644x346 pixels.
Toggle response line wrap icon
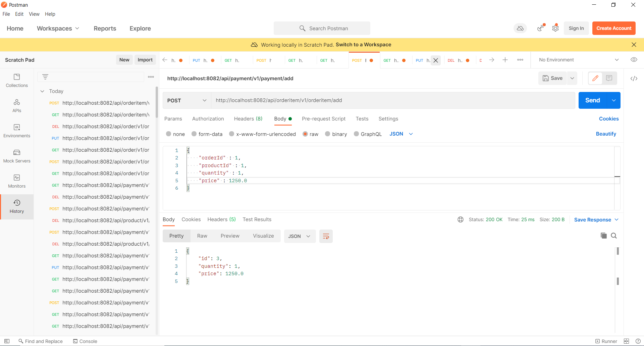point(326,236)
